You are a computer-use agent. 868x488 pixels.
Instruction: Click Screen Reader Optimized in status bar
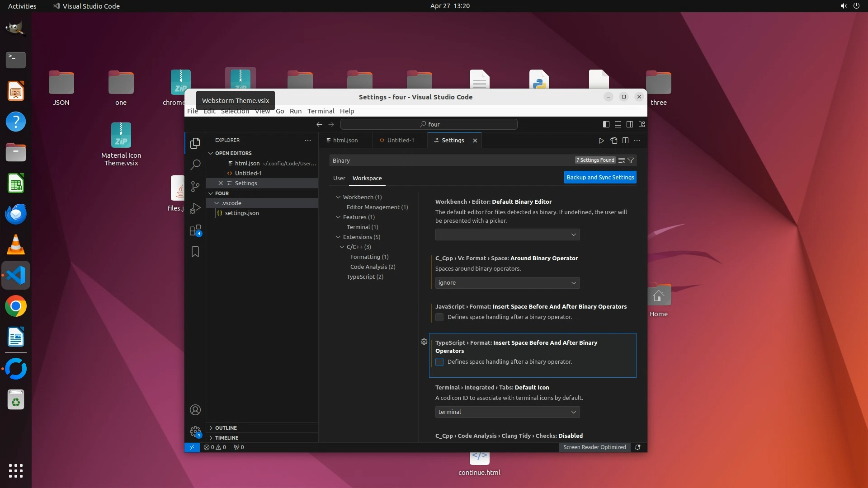pos(594,447)
